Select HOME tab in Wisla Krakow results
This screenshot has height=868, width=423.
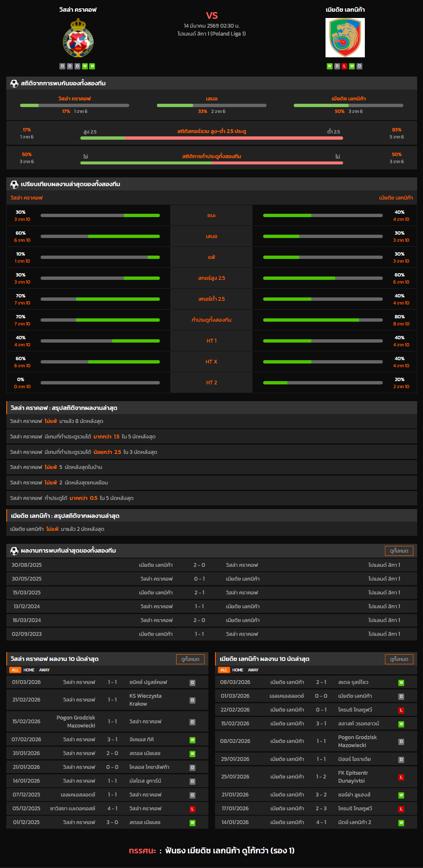click(29, 670)
